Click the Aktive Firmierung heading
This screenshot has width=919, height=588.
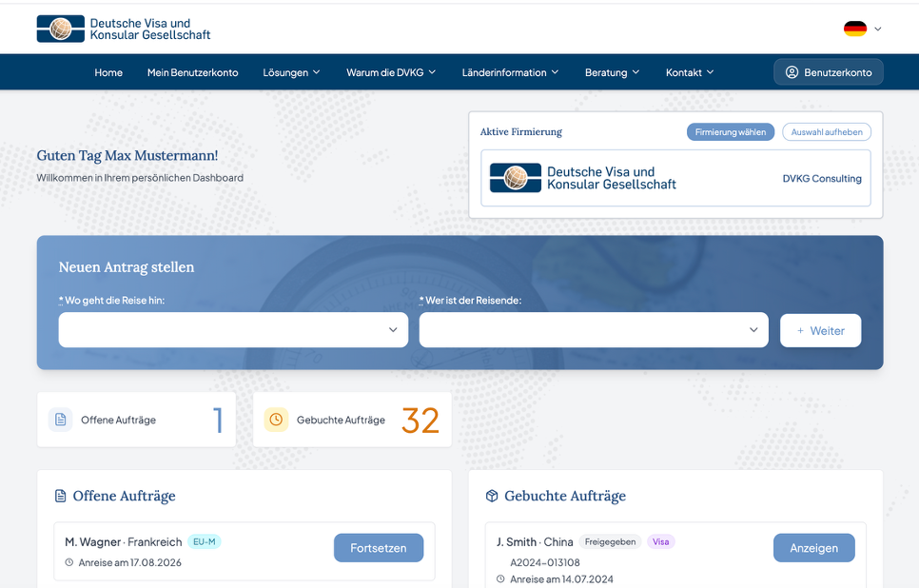click(521, 132)
